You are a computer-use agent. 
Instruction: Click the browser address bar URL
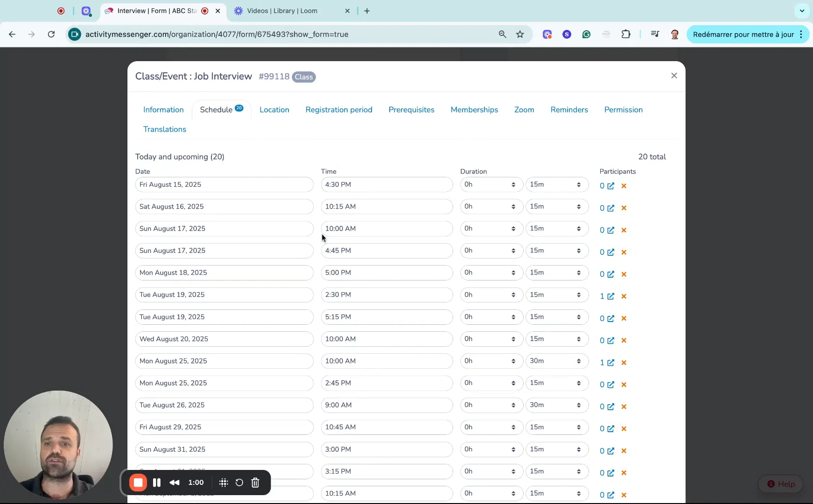pos(217,34)
